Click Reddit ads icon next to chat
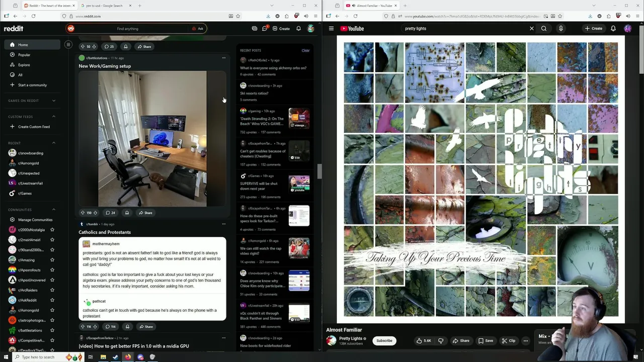The height and width of the screenshot is (362, 644). coord(255,29)
